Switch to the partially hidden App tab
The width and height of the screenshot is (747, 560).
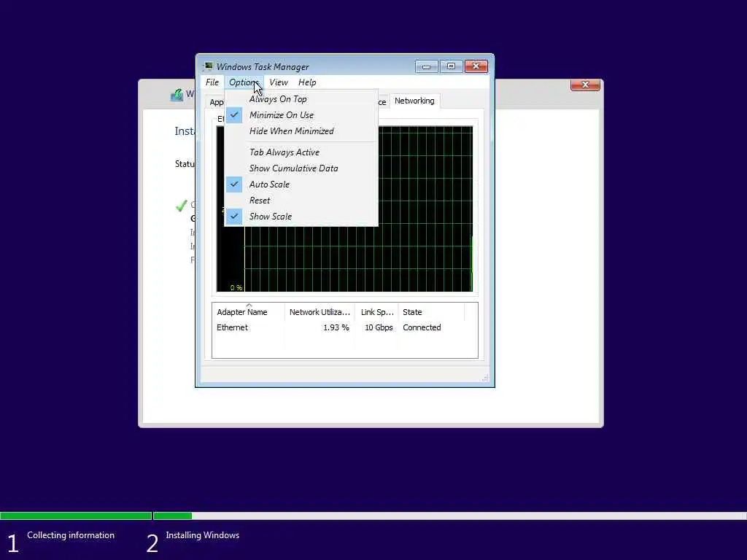coord(216,102)
